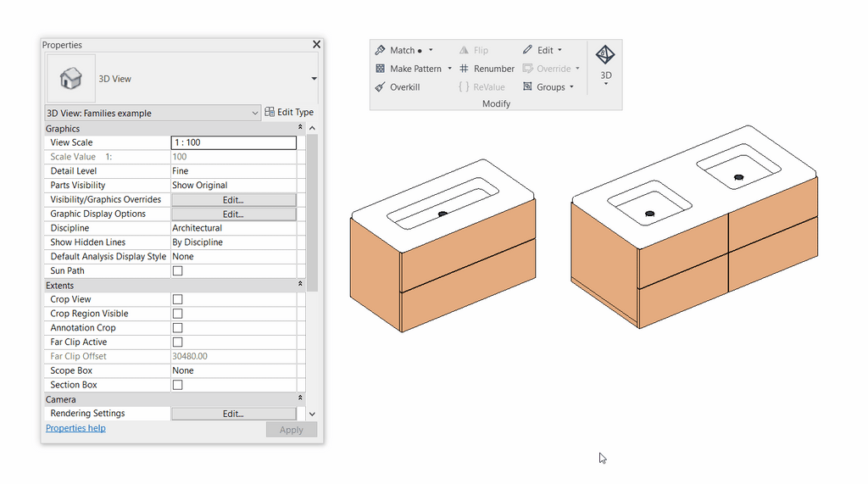Toggle the Sun Path checkbox
The image size is (868, 484).
(x=178, y=270)
